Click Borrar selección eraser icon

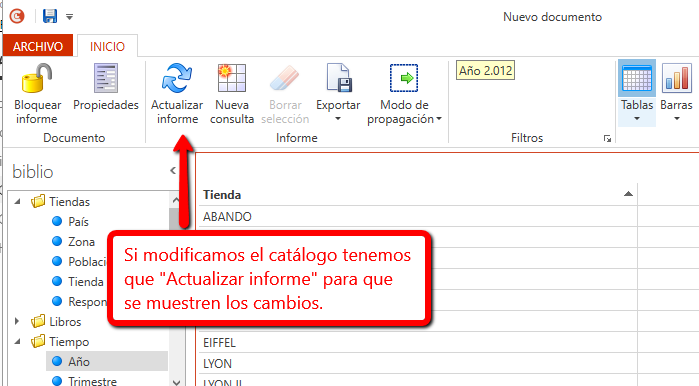click(x=284, y=78)
